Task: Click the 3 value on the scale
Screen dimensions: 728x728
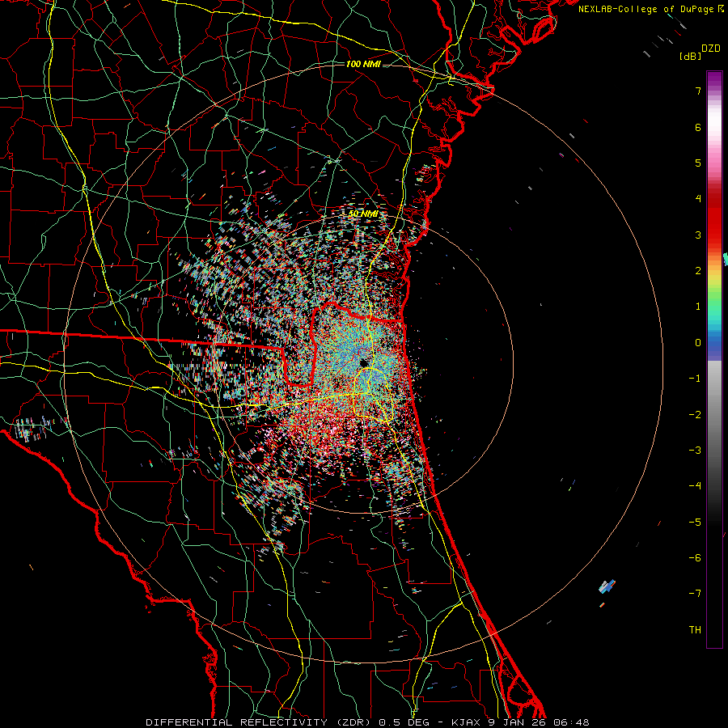Action: (x=698, y=235)
